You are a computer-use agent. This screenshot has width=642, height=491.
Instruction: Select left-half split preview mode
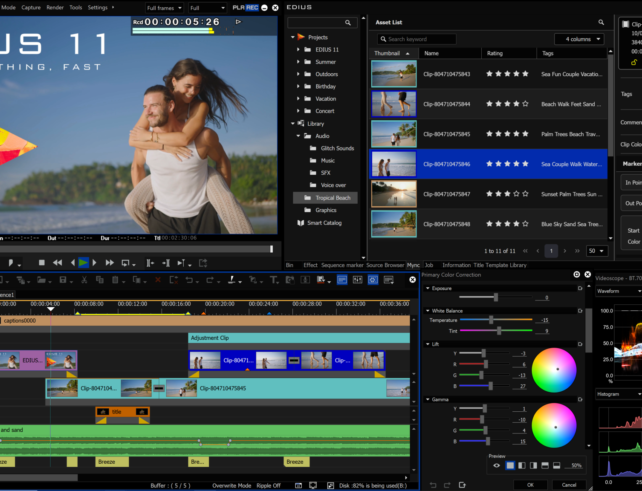[522, 466]
